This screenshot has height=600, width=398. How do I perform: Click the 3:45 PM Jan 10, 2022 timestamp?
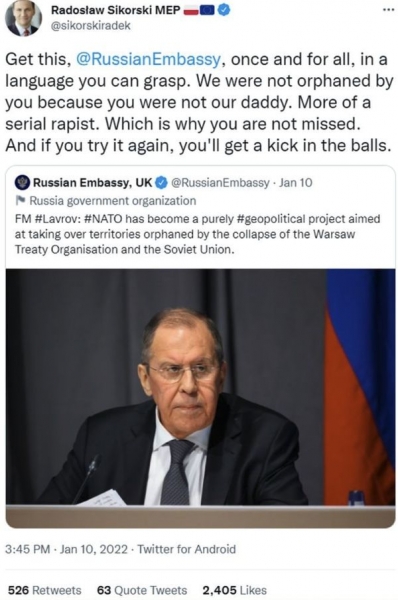click(x=66, y=549)
